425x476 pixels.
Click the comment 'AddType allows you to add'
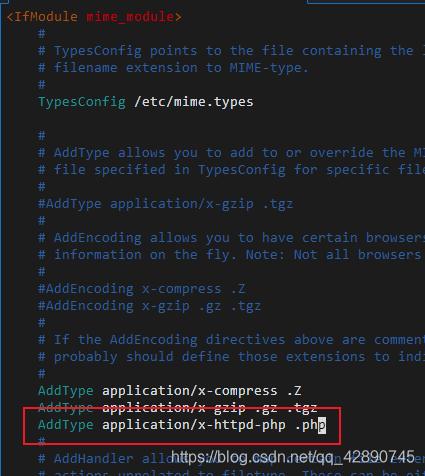[x=232, y=153]
